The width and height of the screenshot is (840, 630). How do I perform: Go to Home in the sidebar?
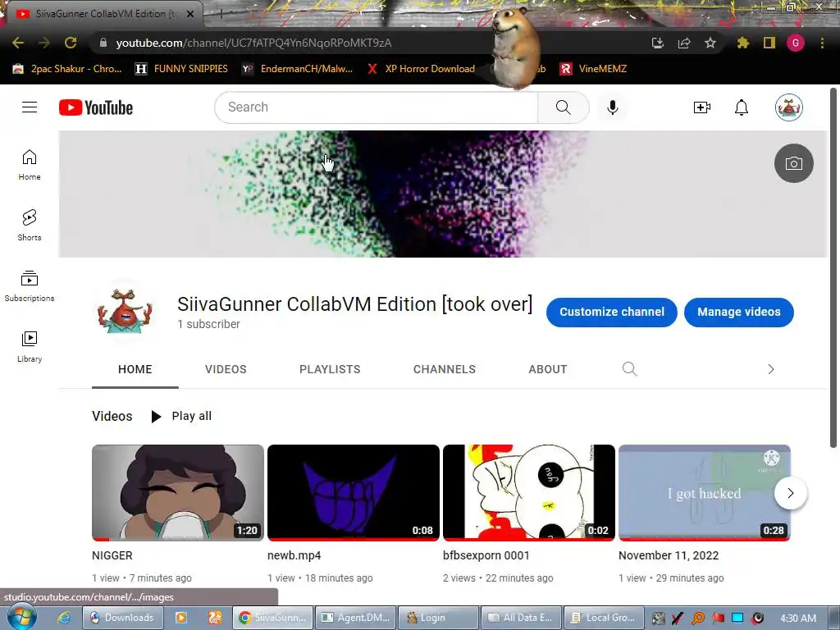[x=30, y=164]
